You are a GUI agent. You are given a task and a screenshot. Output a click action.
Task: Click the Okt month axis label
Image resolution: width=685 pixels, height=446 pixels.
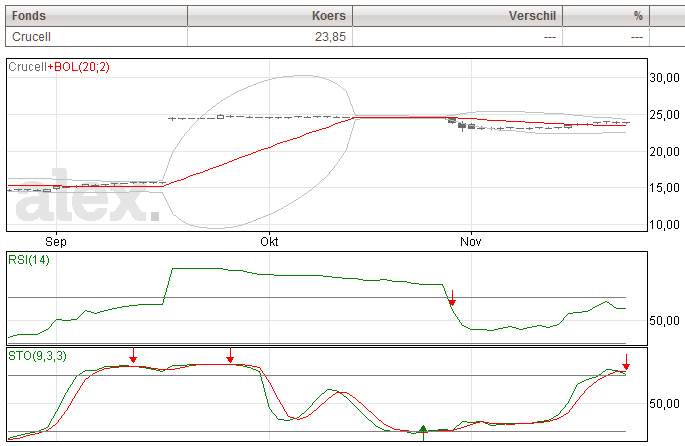click(269, 242)
